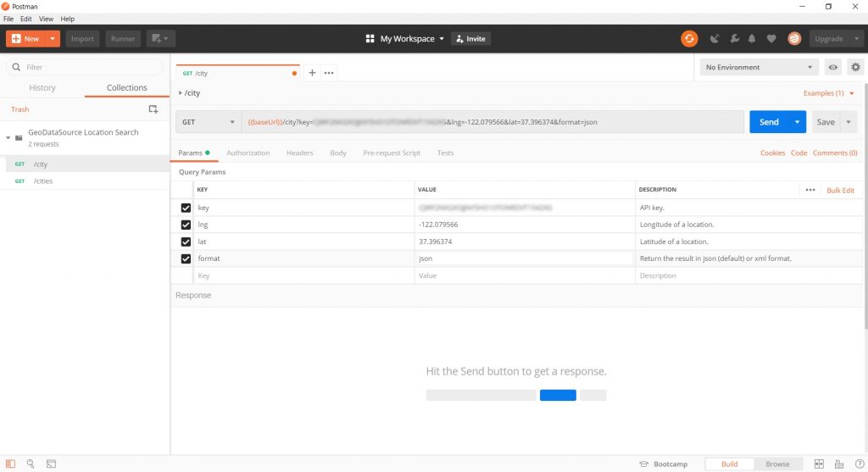The width and height of the screenshot is (868, 472).
Task: Open the New button dropdown arrow
Action: (53, 39)
